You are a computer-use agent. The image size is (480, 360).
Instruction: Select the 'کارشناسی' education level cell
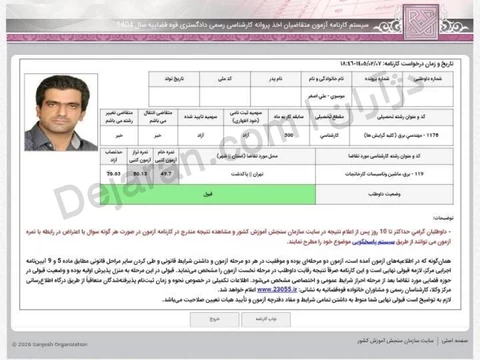pos(329,135)
